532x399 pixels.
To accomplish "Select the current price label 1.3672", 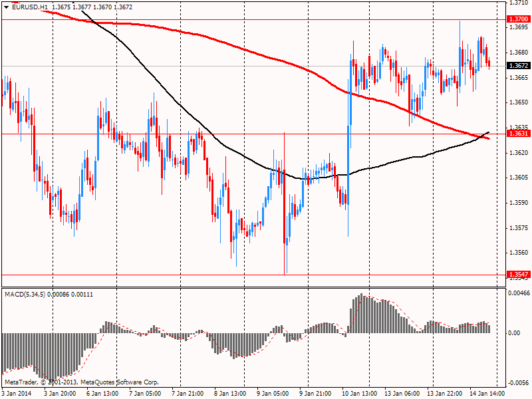I will [519, 65].
